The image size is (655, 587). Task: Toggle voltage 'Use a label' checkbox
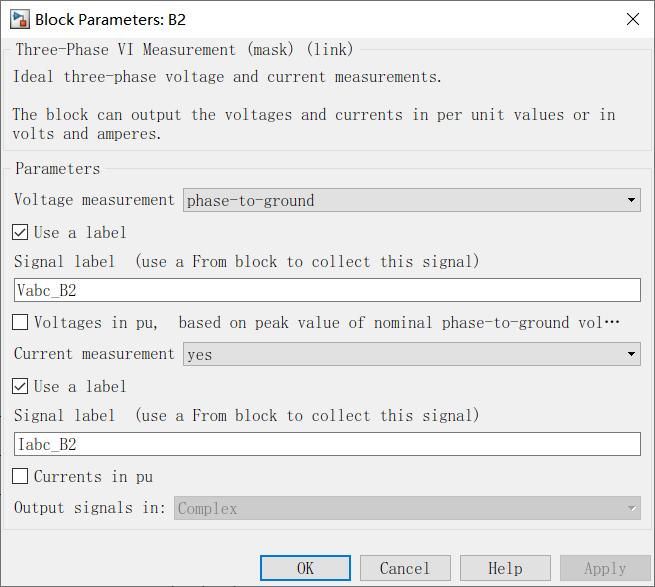(20, 232)
